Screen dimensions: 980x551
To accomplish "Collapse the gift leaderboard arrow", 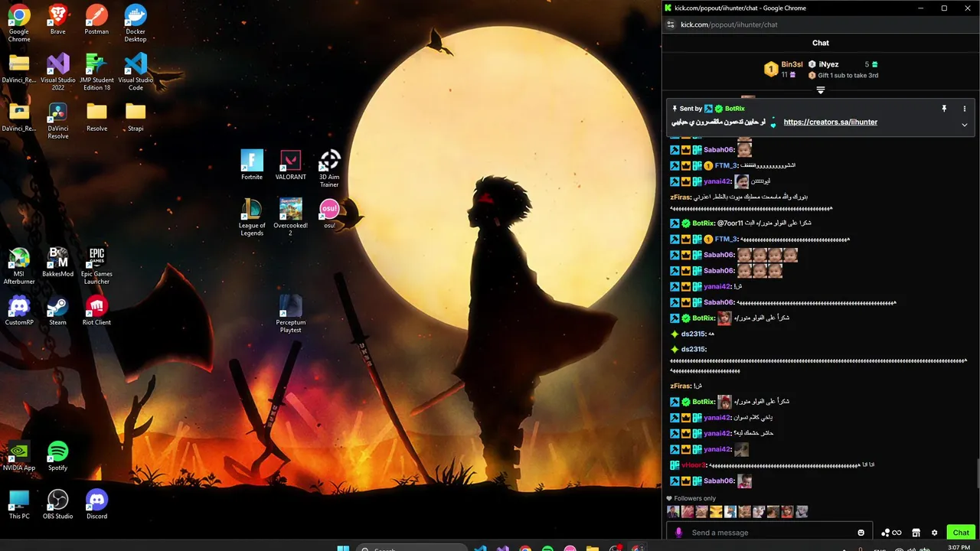I will tap(821, 90).
